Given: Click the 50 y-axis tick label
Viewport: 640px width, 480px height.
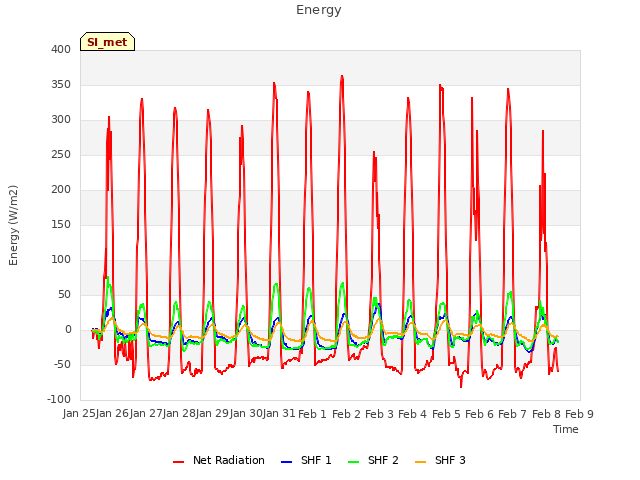Looking at the screenshot, I should pyautogui.click(x=64, y=295).
